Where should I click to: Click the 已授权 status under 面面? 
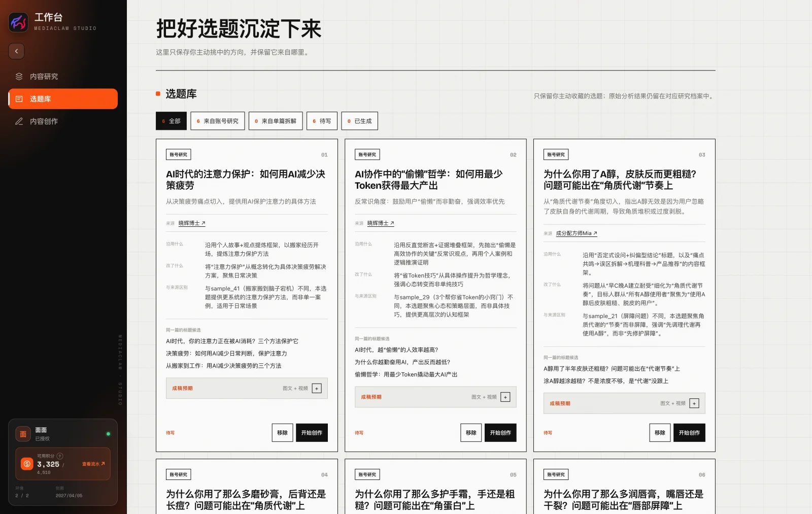[42, 439]
